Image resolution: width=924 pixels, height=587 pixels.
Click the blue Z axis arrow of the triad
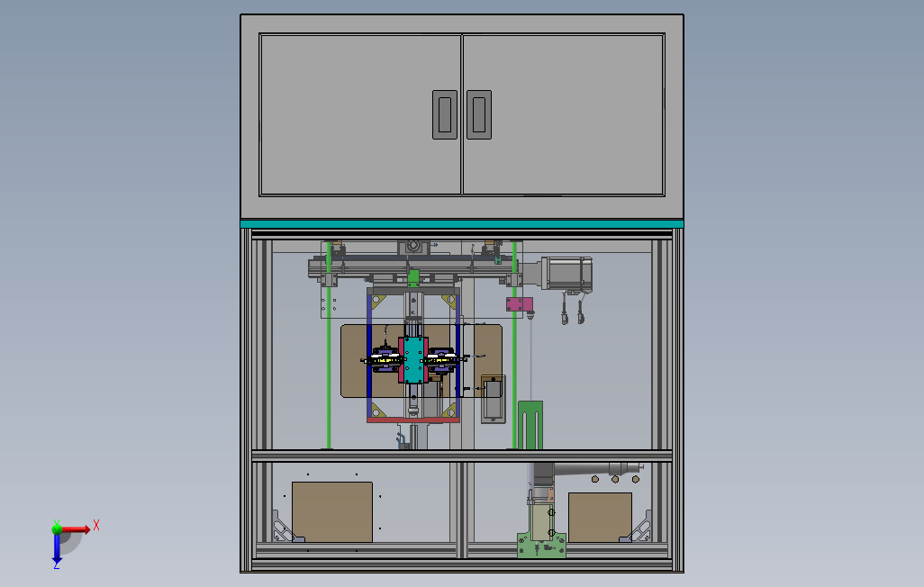57,548
